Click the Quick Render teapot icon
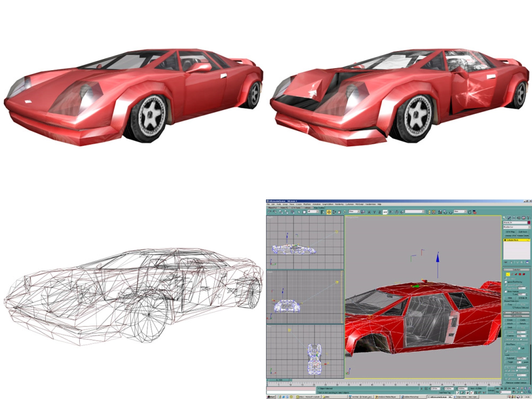 451,212
